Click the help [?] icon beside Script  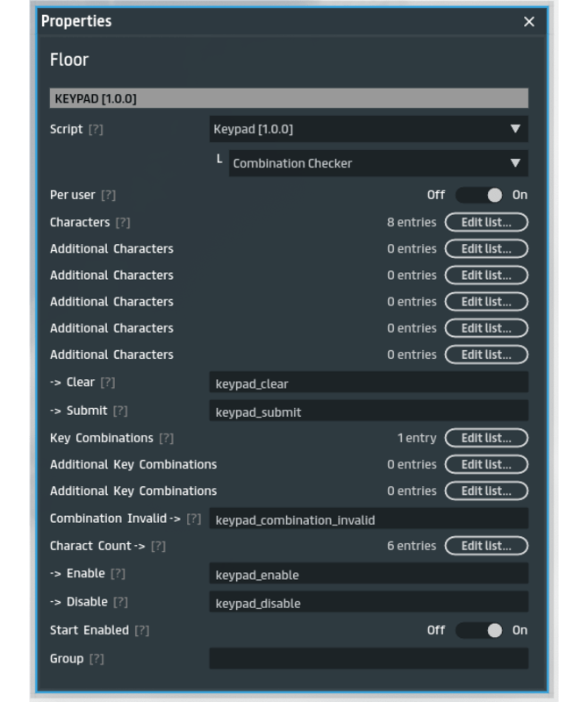96,130
